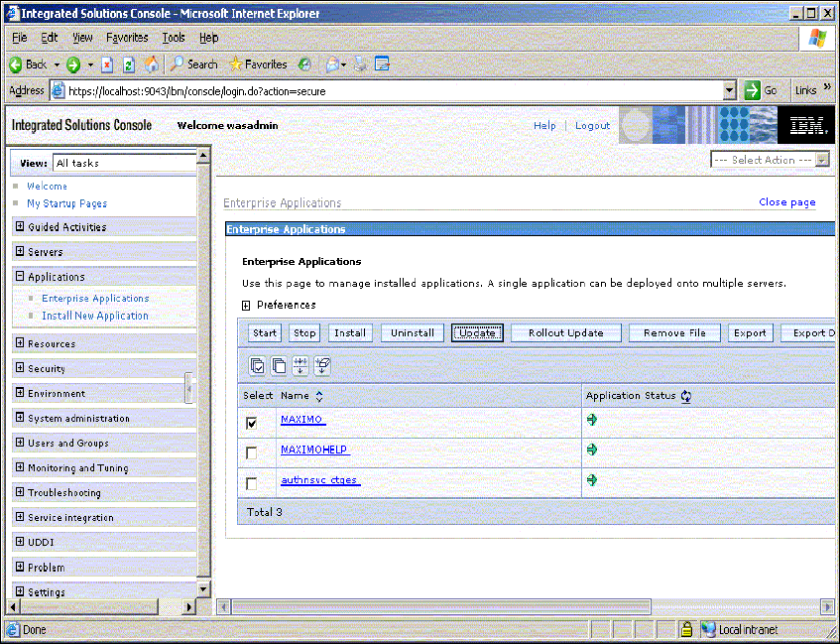The image size is (840, 644).
Task: Uncheck the MAXIMO application checkbox
Action: tap(252, 423)
